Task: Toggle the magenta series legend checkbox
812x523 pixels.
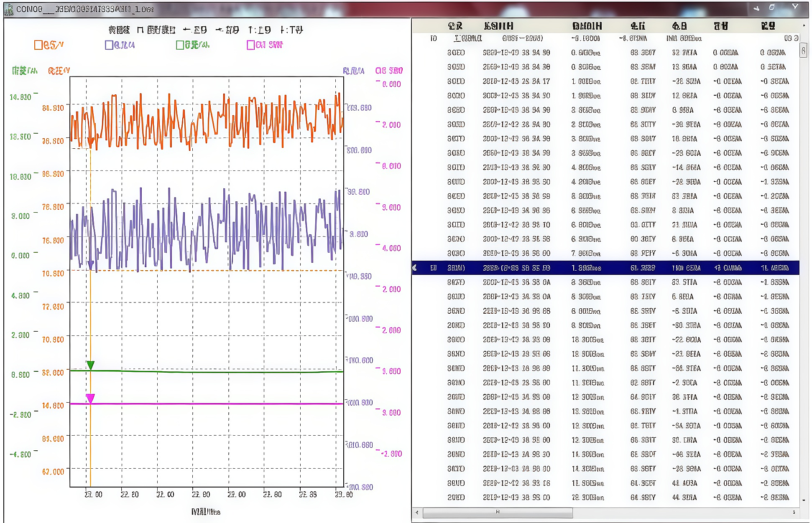Action: [251, 45]
